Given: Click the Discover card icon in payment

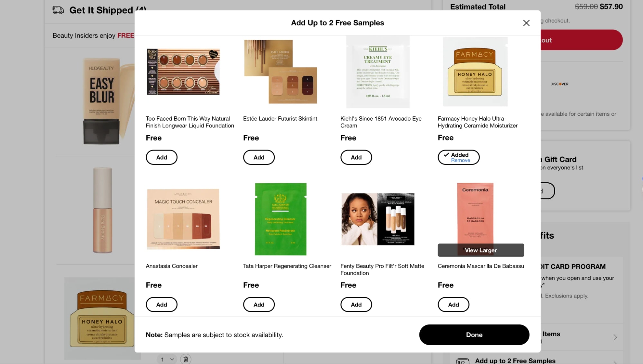Looking at the screenshot, I should pyautogui.click(x=559, y=84).
